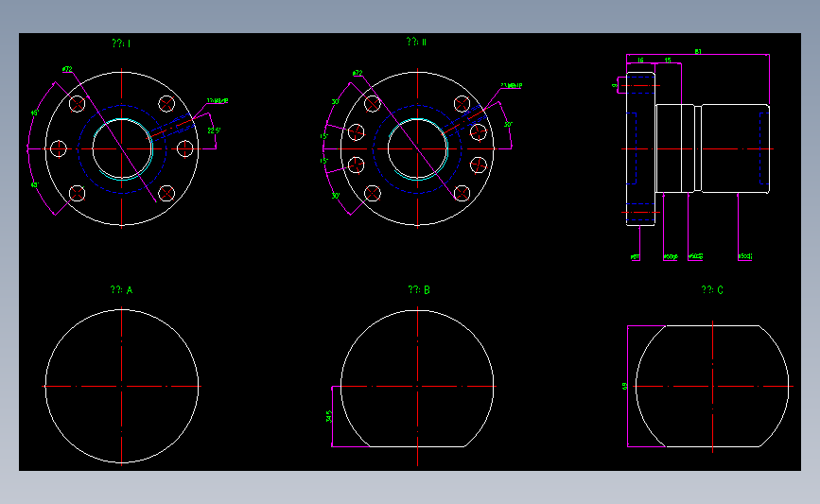This screenshot has width=820, height=504.
Task: Click the leftmost bolt hole in view I
Action: [59, 148]
